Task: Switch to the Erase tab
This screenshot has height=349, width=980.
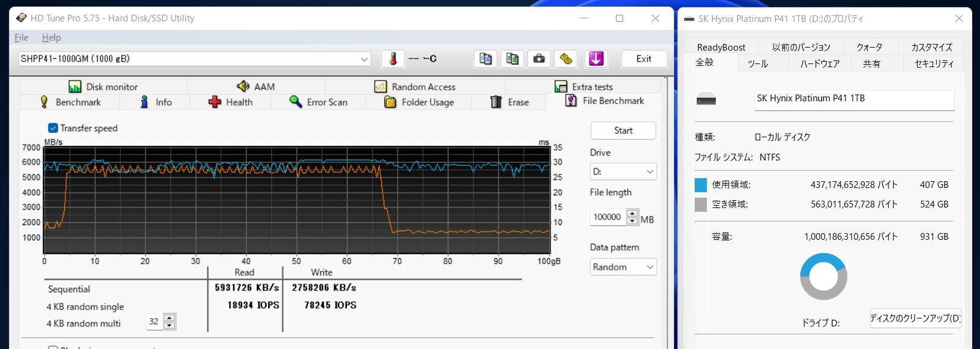Action: [510, 102]
